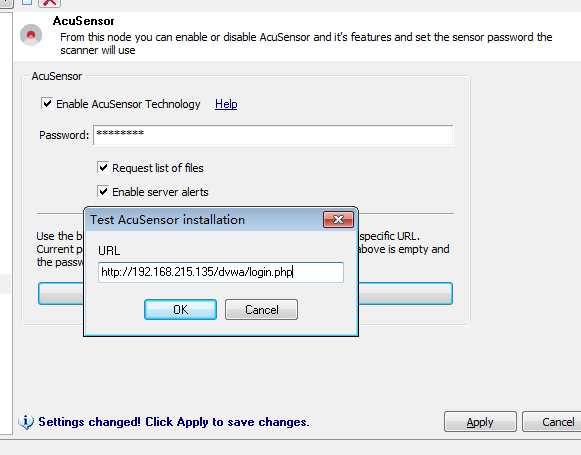Image resolution: width=581 pixels, height=455 pixels.
Task: Click Apply to save changes
Action: pos(480,422)
